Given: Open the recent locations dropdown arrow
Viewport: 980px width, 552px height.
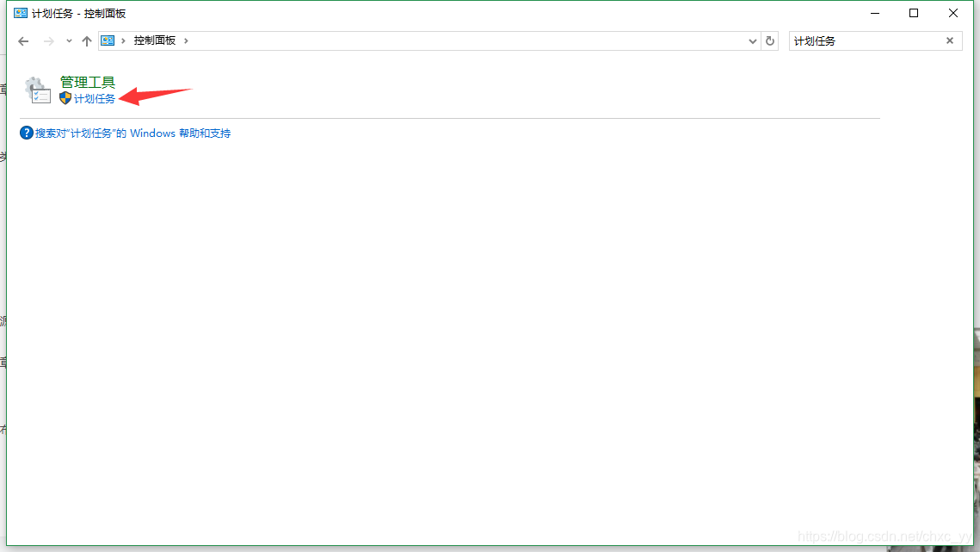Looking at the screenshot, I should pos(69,41).
